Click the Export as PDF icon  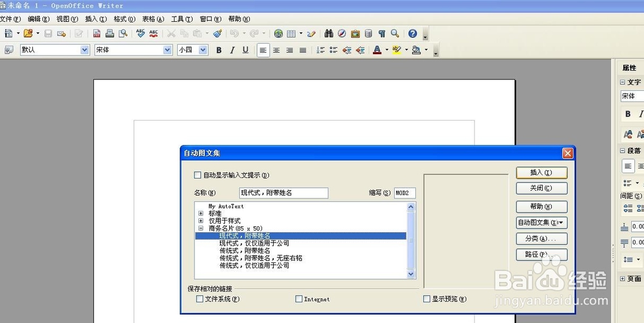97,34
